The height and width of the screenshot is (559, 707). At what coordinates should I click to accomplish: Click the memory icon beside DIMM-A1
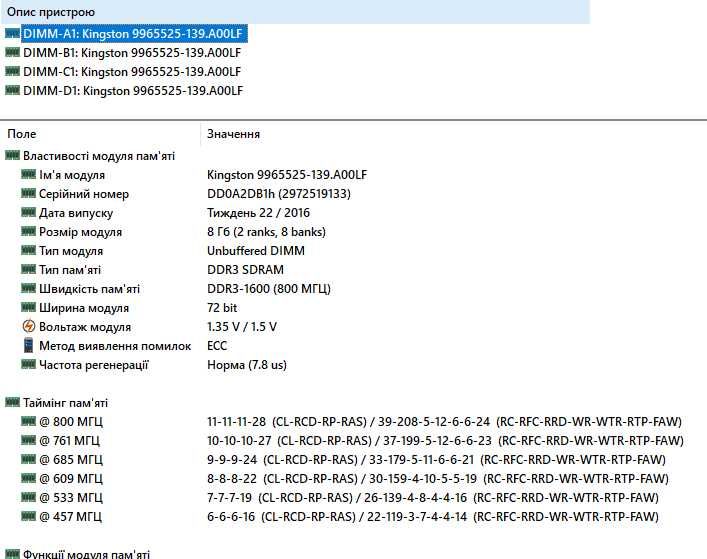coord(13,33)
